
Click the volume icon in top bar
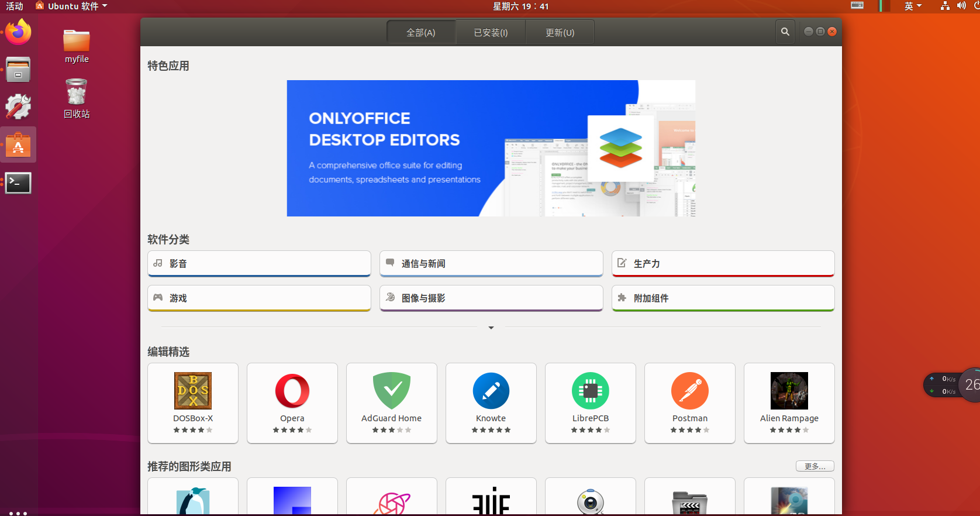point(961,6)
